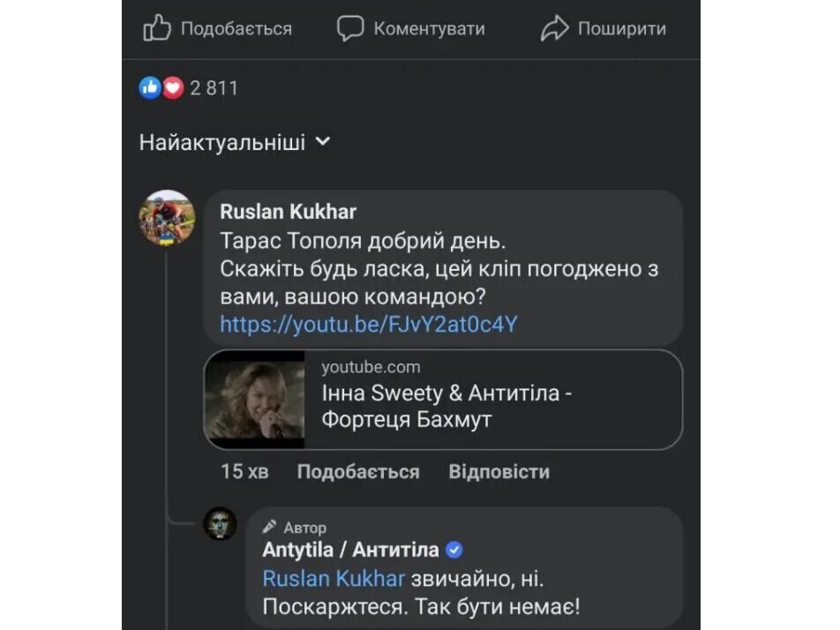Click the Ruslan Kukhar mention in reply
This screenshot has width=840, height=630.
pos(334,579)
